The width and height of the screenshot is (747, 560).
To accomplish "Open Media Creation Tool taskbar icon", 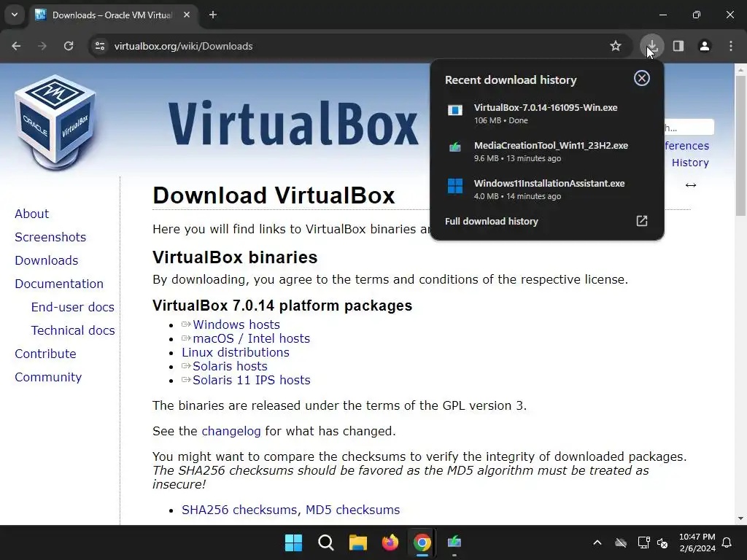I will (454, 542).
